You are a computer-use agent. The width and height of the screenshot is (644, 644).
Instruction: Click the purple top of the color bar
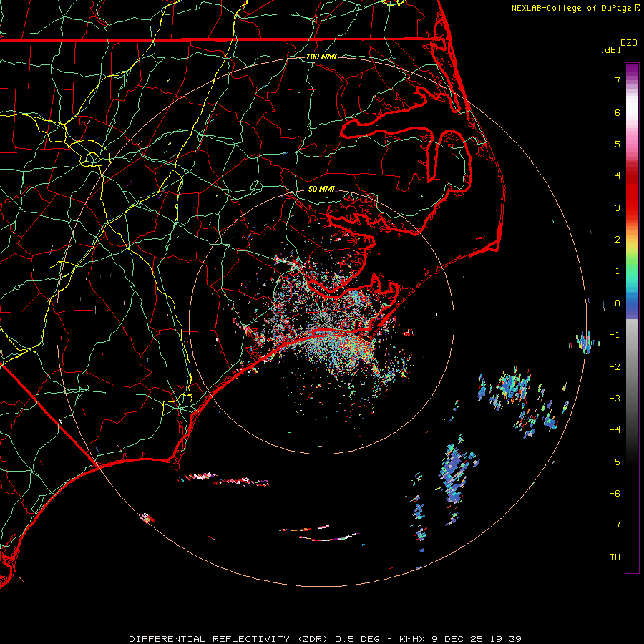click(632, 70)
